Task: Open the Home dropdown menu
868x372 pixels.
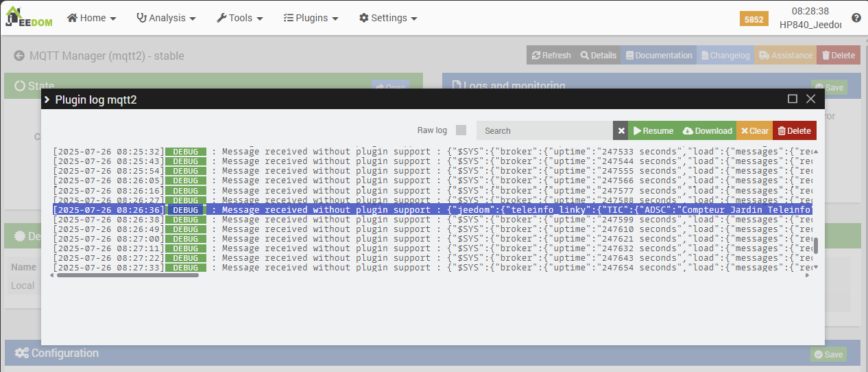Action: [x=91, y=18]
